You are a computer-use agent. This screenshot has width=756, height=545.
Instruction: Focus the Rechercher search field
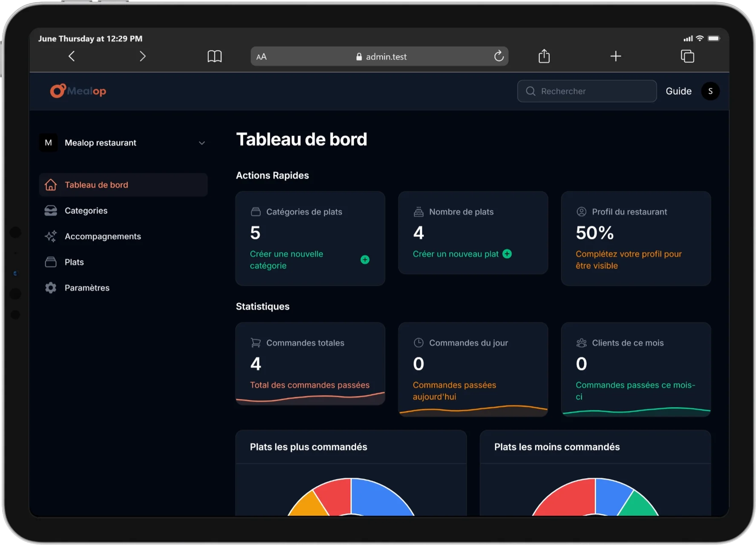point(587,91)
